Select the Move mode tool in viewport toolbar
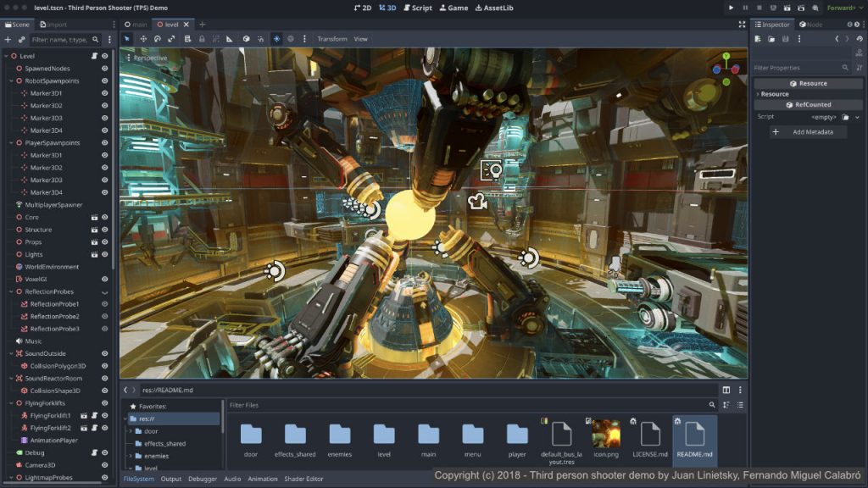Image resolution: width=868 pixels, height=488 pixels. tap(142, 39)
